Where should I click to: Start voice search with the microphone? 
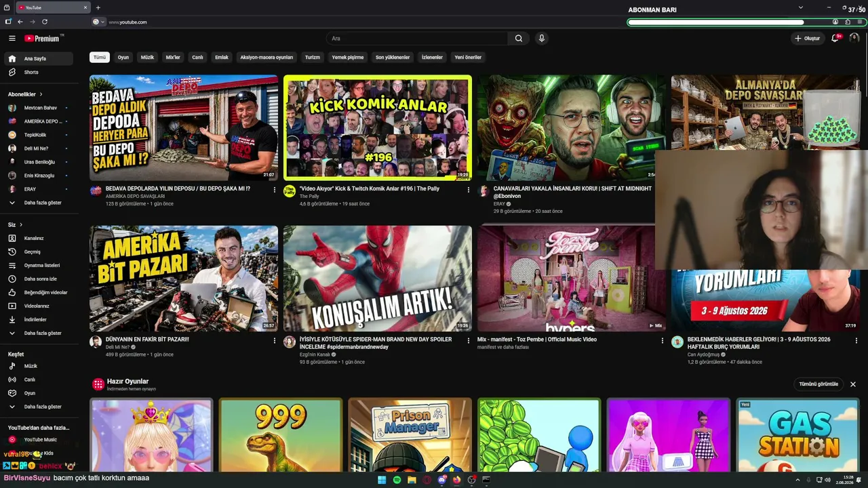[541, 39]
